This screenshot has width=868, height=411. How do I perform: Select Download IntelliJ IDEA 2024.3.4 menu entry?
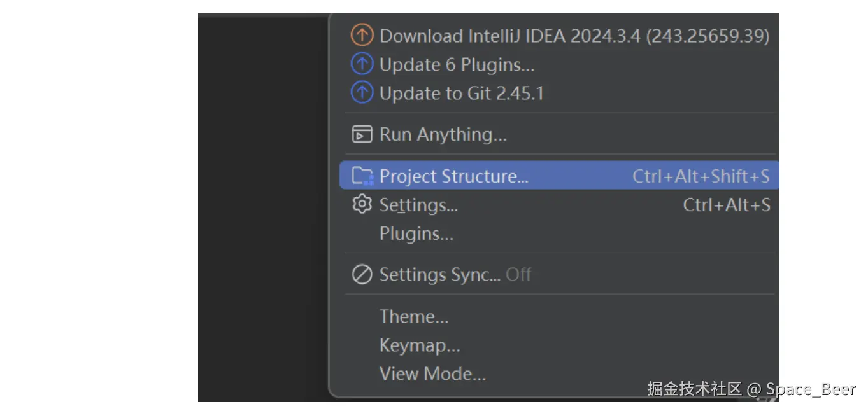[574, 36]
